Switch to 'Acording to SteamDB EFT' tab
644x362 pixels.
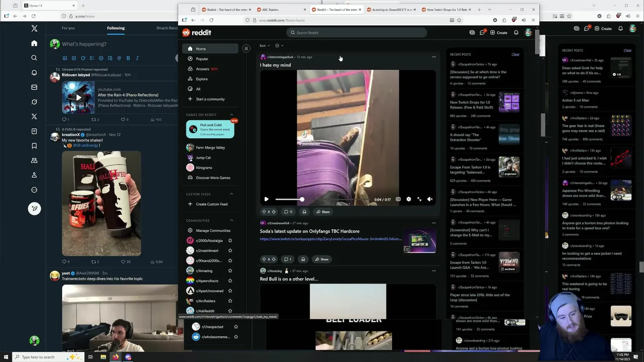coord(390,10)
